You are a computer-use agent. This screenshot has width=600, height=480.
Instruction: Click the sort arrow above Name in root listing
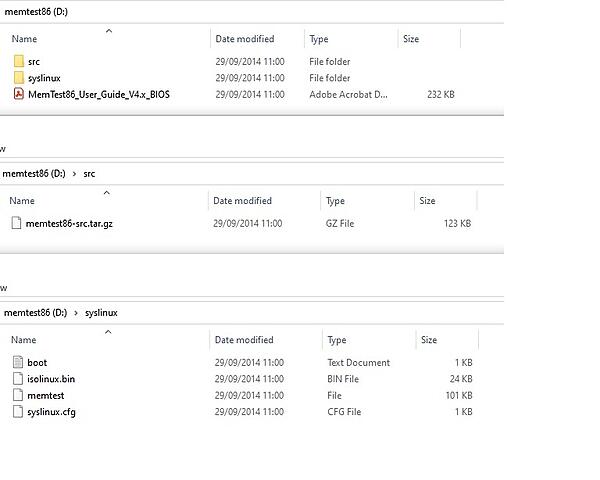click(109, 31)
